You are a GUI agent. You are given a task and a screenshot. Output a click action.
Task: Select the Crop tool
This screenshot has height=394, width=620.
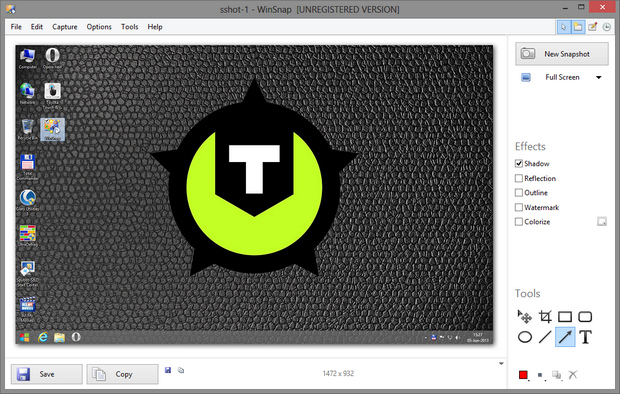pos(545,316)
